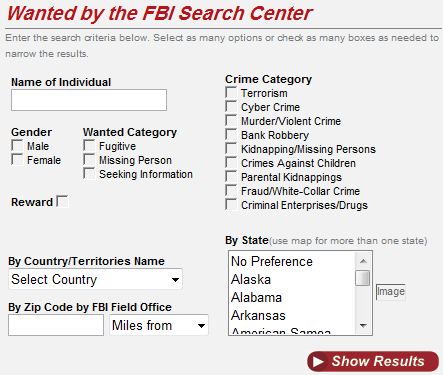Screen dimensions: 443x375
Task: Check the Reward checkbox
Action: click(62, 201)
